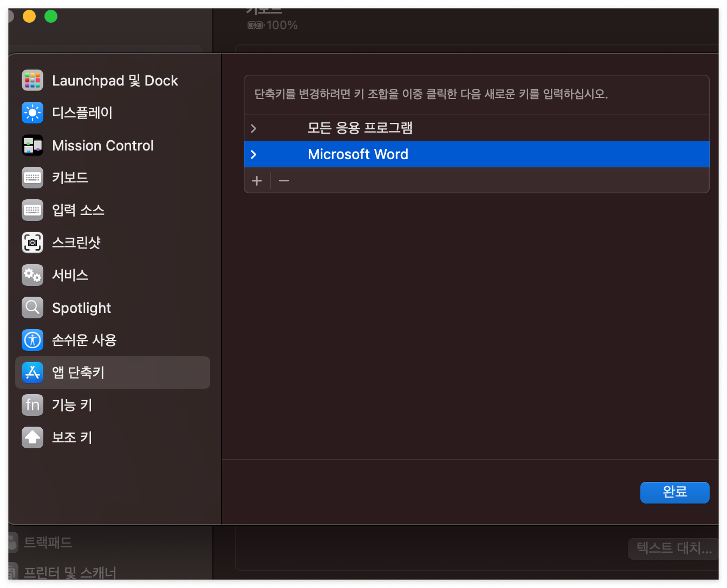727x588 pixels.
Task: Choose 입력 소스 in the sidebar
Action: [x=113, y=210]
